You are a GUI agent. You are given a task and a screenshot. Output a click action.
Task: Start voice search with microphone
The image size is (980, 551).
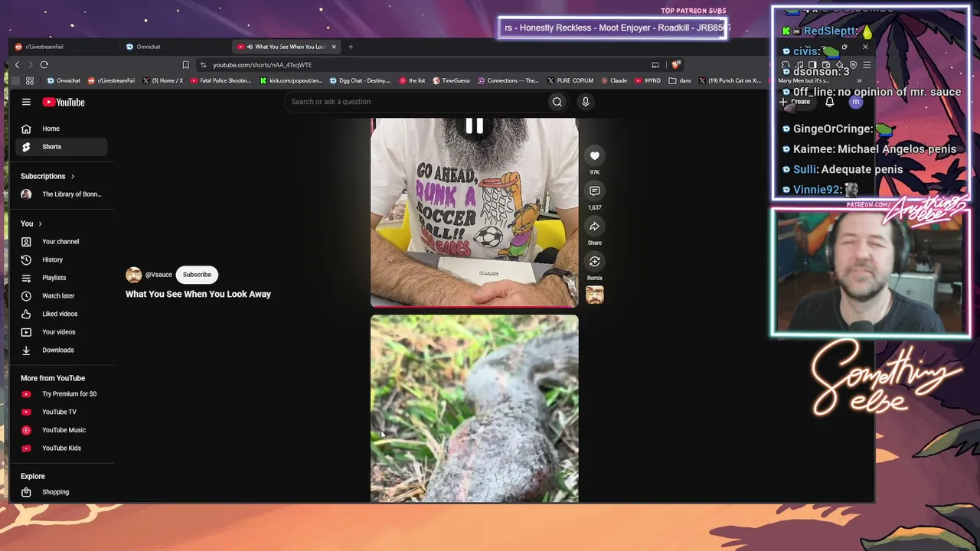tap(586, 102)
